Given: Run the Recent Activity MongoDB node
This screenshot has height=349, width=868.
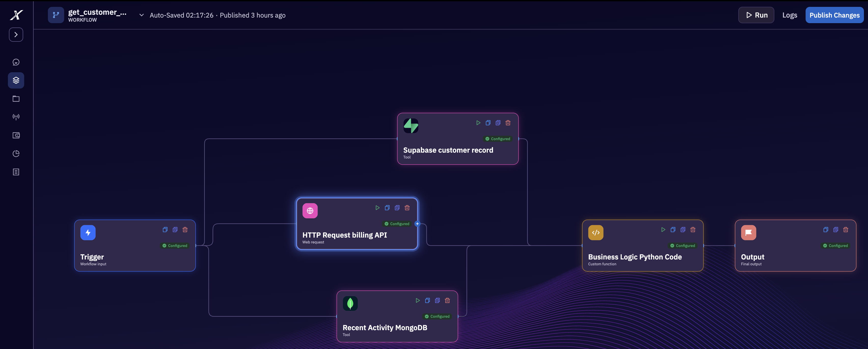Looking at the screenshot, I should (417, 300).
